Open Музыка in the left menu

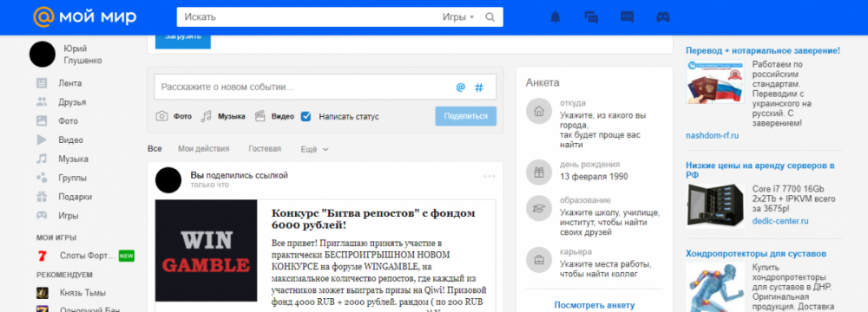[73, 159]
